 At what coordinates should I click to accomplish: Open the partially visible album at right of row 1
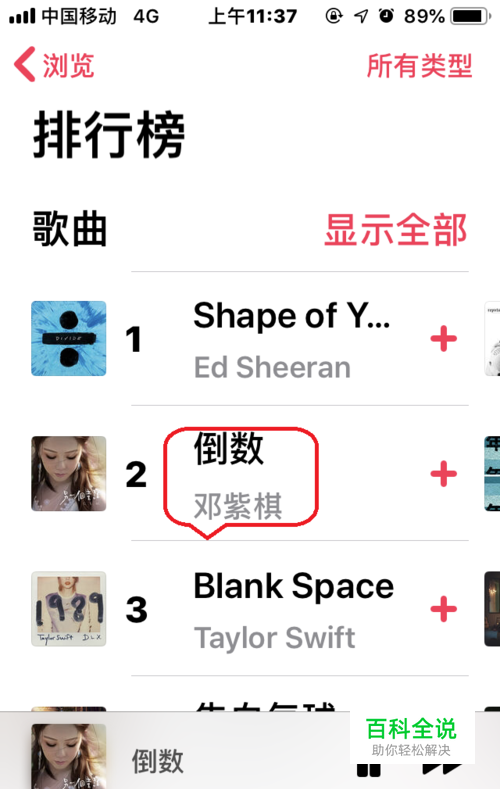[x=492, y=338]
